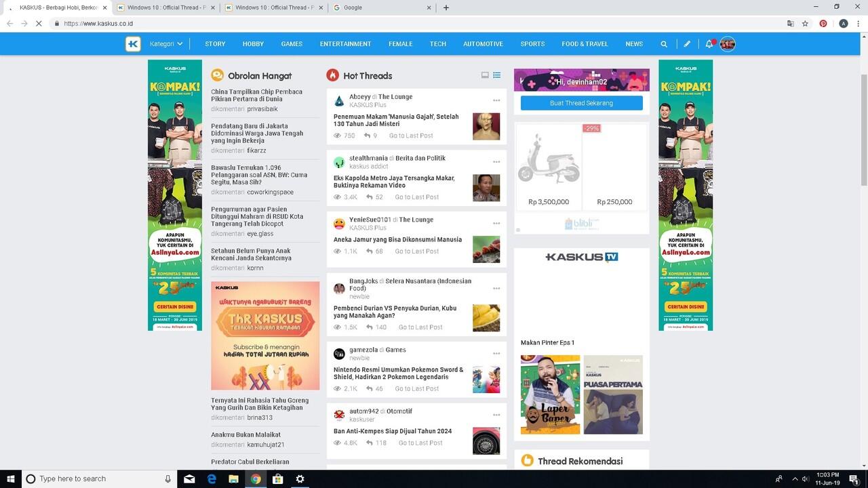The image size is (868, 488).
Task: Bookmark this page with star icon
Action: point(806,23)
